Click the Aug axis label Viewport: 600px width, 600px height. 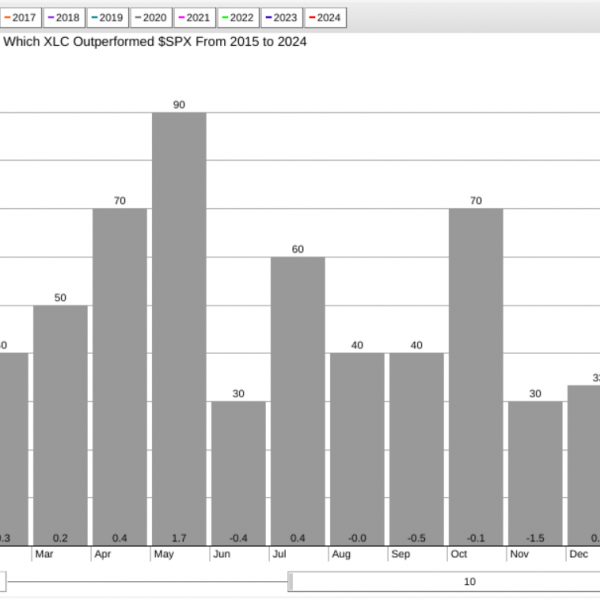tap(341, 554)
